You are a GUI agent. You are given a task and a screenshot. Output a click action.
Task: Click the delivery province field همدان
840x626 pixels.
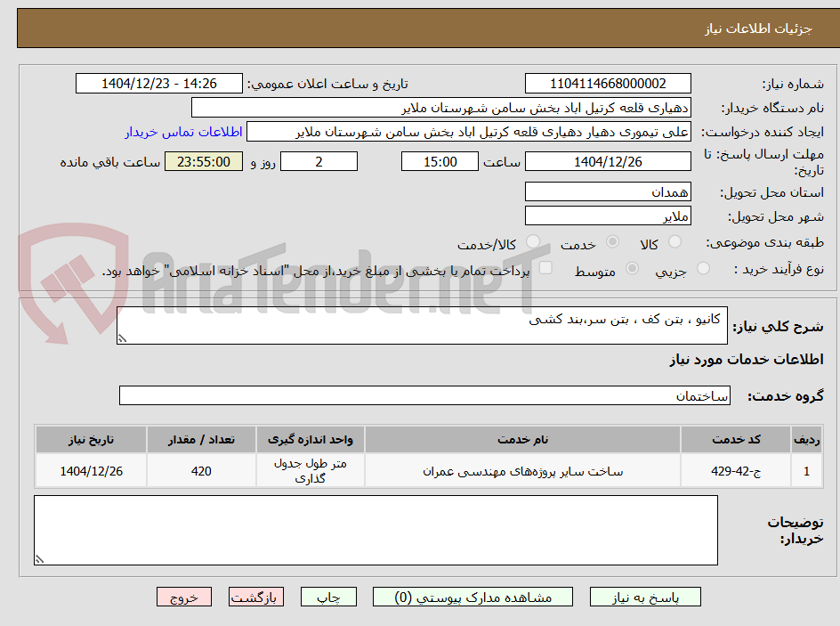click(x=608, y=191)
